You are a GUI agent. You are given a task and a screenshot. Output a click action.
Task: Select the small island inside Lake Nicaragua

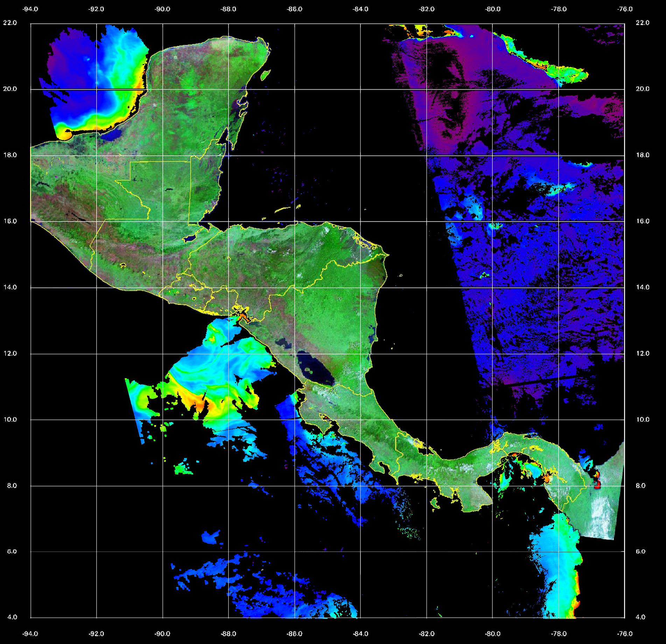click(x=309, y=369)
